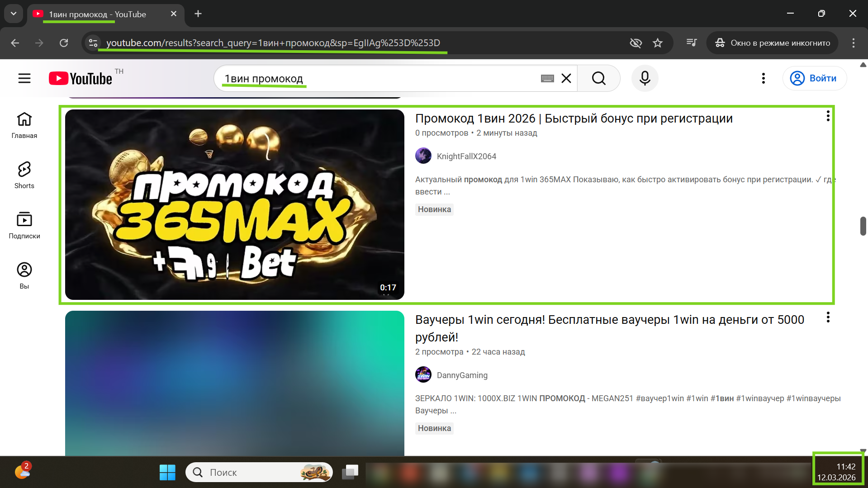View site information icon in address bar
This screenshot has width=868, height=488.
pos(93,43)
